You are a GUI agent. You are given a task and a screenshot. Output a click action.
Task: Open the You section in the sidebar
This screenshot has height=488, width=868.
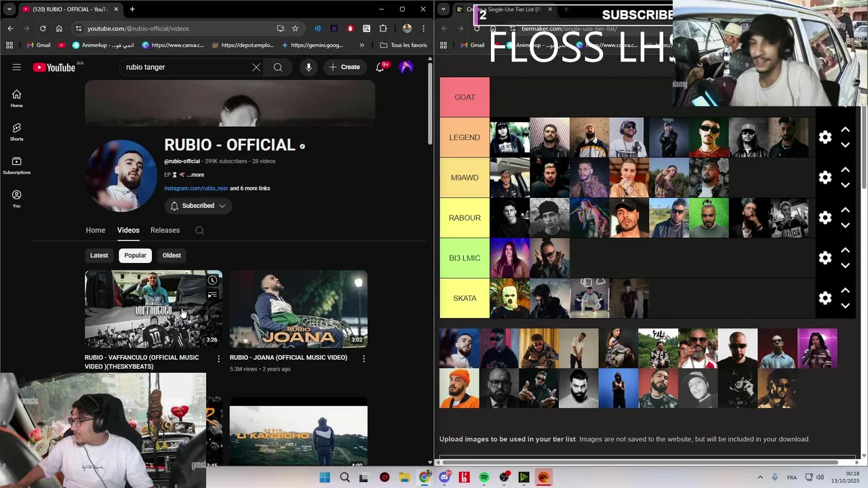(17, 199)
